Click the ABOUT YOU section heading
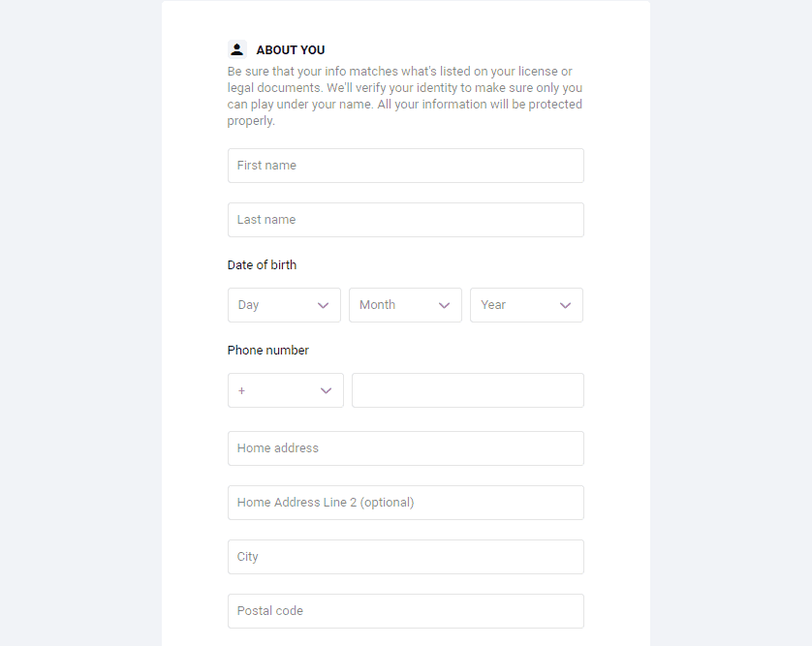The width and height of the screenshot is (812, 646). click(291, 50)
